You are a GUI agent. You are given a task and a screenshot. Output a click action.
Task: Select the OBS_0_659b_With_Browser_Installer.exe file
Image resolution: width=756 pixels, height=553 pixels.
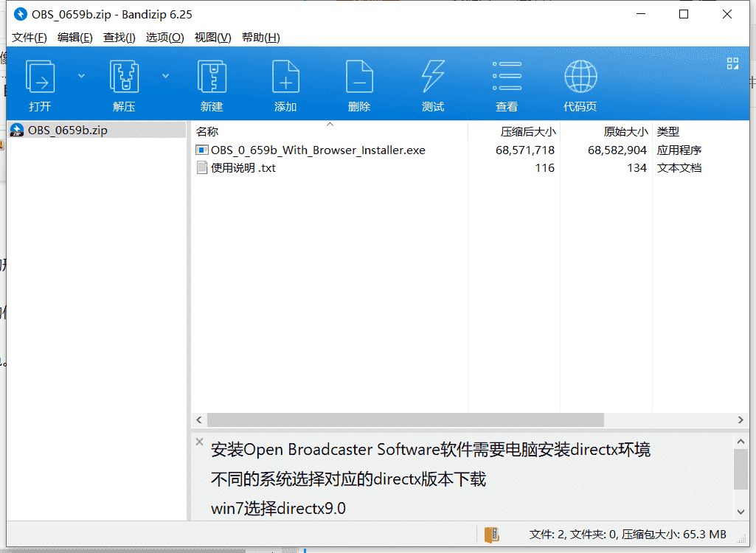click(318, 150)
